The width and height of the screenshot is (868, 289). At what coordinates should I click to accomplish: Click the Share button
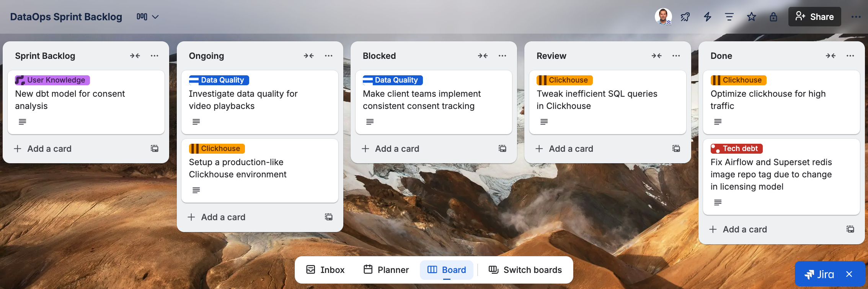pyautogui.click(x=814, y=17)
